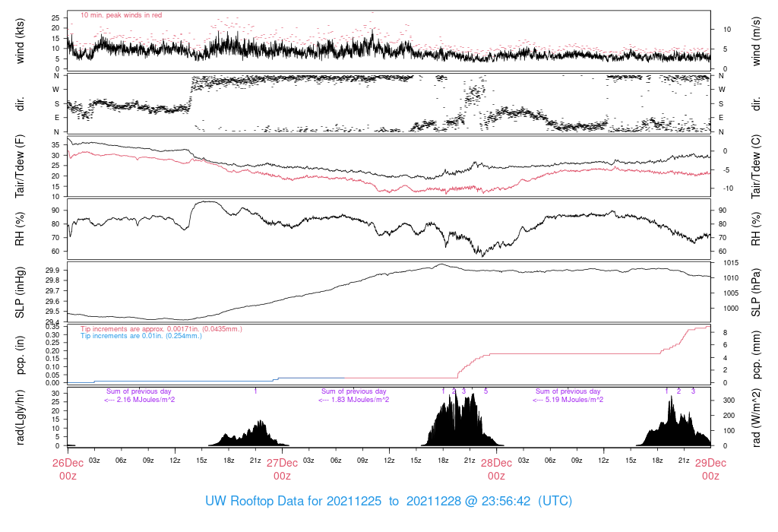The image size is (778, 532).
Task: Click the 5.19 MJoules/m^2 sum annotation
Action: [568, 399]
